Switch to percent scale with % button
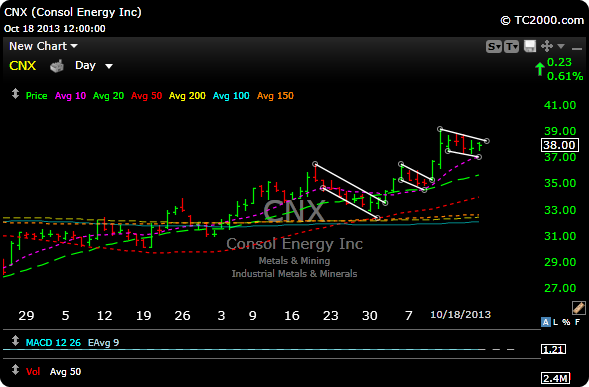This screenshot has width=589, height=387. (566, 322)
